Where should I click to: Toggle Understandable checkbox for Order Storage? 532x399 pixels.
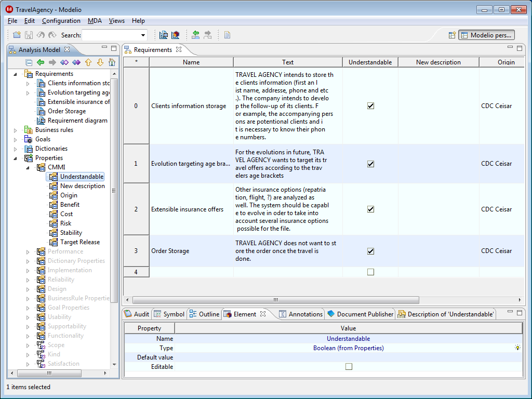click(370, 251)
